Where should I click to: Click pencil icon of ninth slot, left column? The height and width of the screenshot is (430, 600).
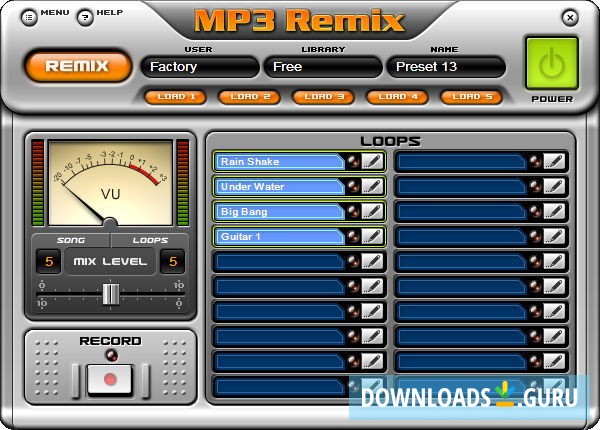click(372, 362)
